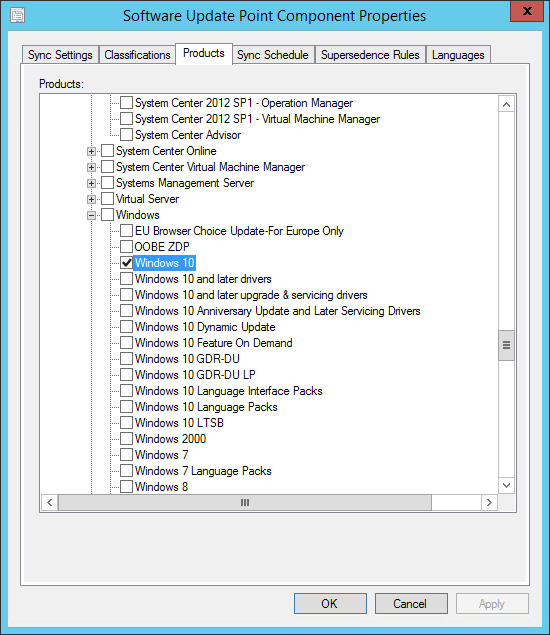Check Windows 10 and later drivers
550x635 pixels.
(x=126, y=279)
